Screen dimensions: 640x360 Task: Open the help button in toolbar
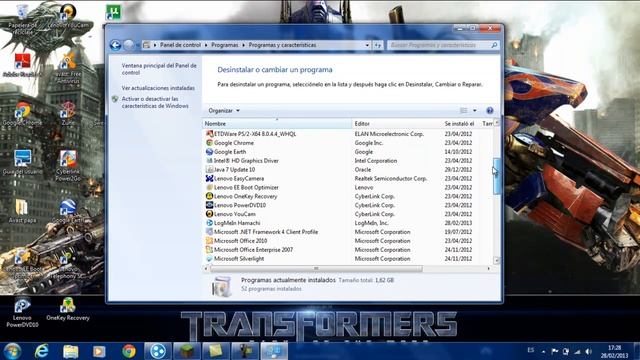click(490, 111)
